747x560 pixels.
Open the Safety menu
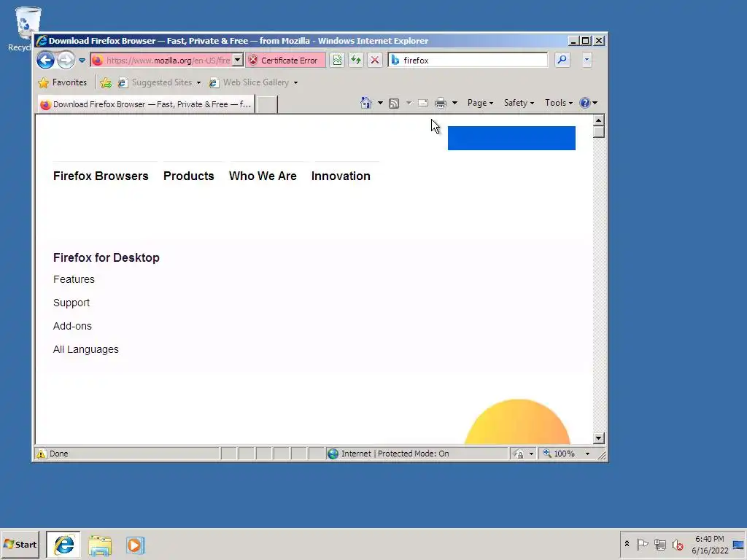[519, 103]
